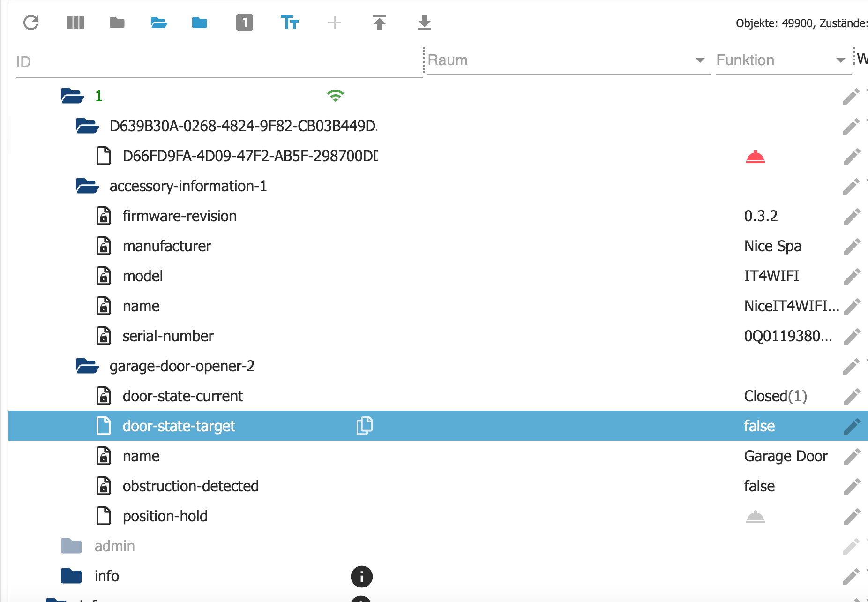The width and height of the screenshot is (868, 602).
Task: Collapse the folder named 1
Action: pos(72,96)
